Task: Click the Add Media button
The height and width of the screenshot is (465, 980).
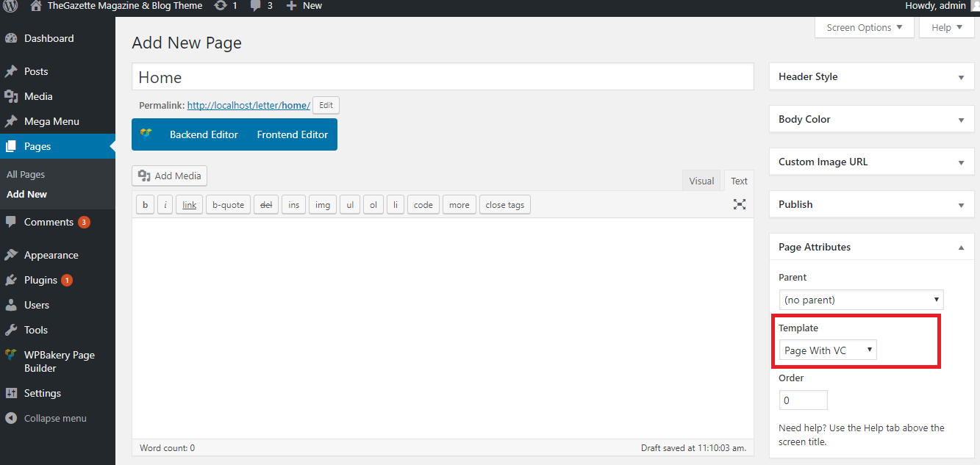Action: coord(170,176)
